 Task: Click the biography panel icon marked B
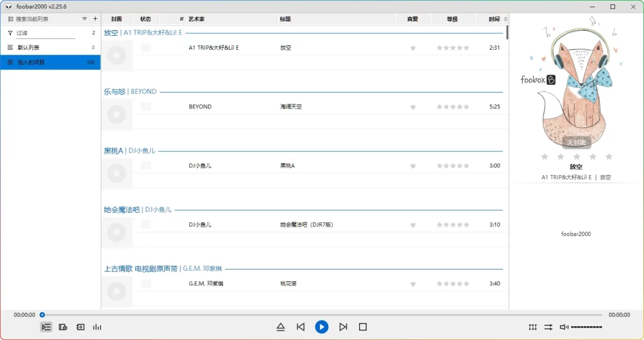80,327
